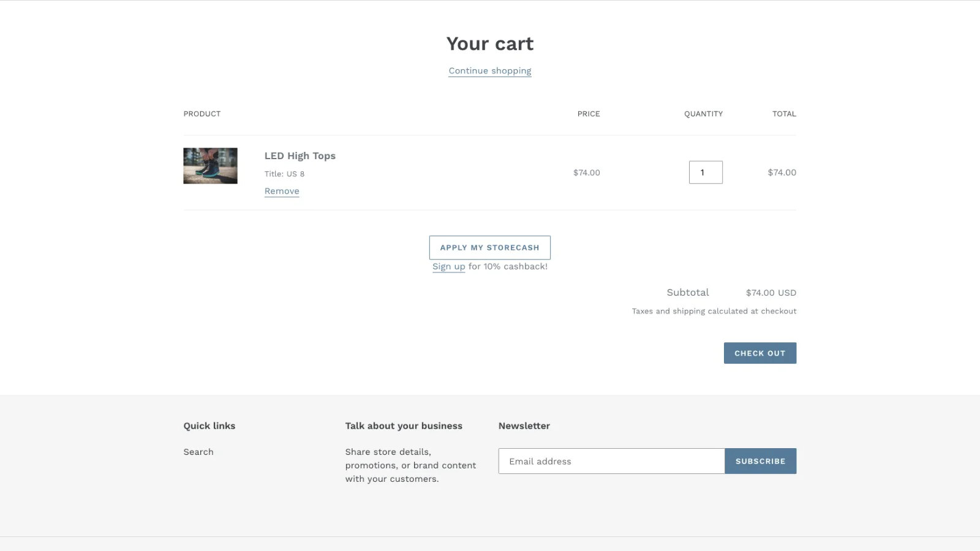Remove LED High Tops from cart
Screen dimensions: 980x551
[x=282, y=191]
